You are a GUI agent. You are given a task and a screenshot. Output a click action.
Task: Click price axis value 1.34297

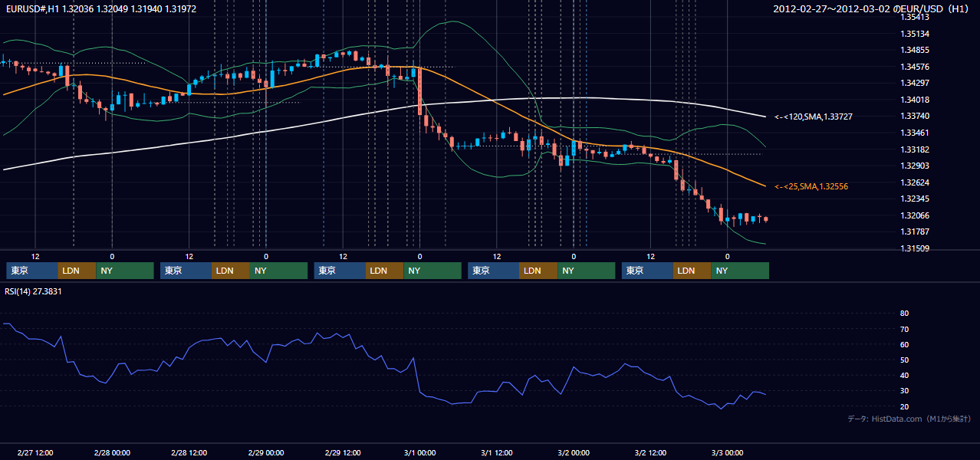(915, 83)
